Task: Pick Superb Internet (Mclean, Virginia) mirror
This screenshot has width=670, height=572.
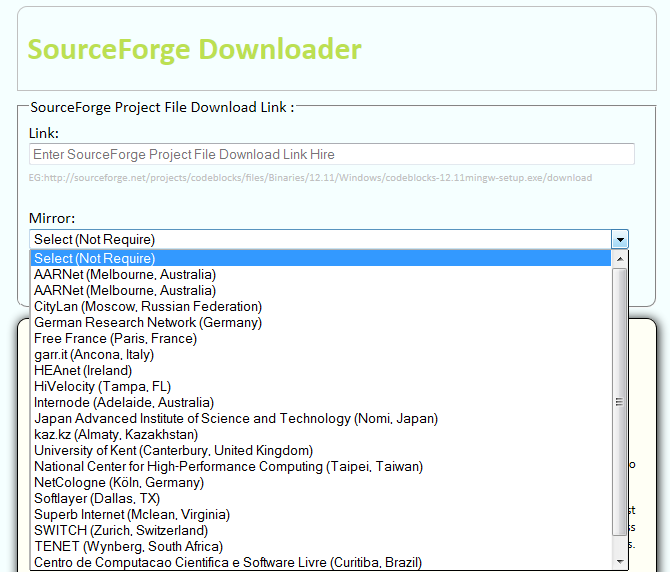Action: click(321, 515)
